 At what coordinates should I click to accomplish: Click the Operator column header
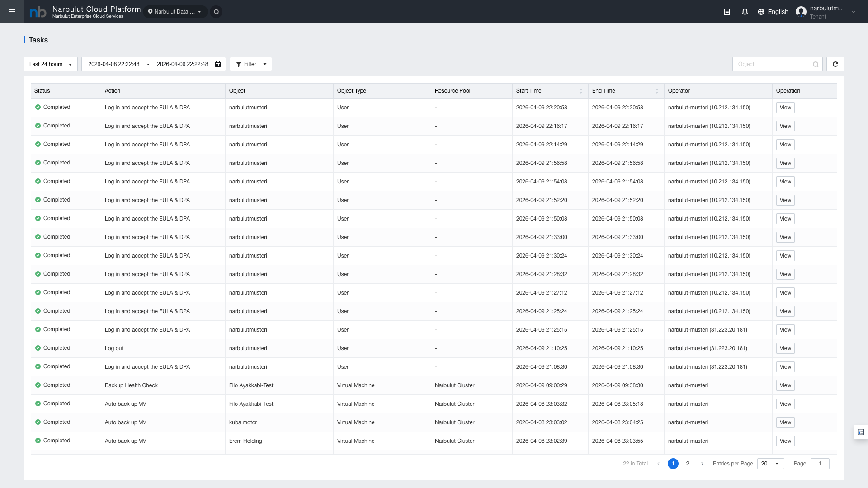pyautogui.click(x=718, y=91)
